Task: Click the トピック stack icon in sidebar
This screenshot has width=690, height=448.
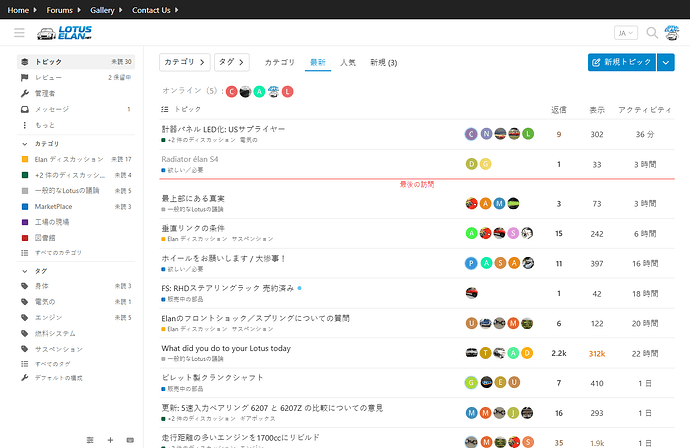Action: (25, 62)
